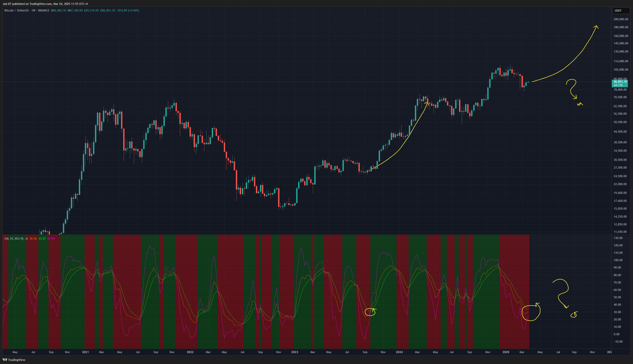Click the 2021 label on time axis
The image size is (633, 364).
[85, 352]
